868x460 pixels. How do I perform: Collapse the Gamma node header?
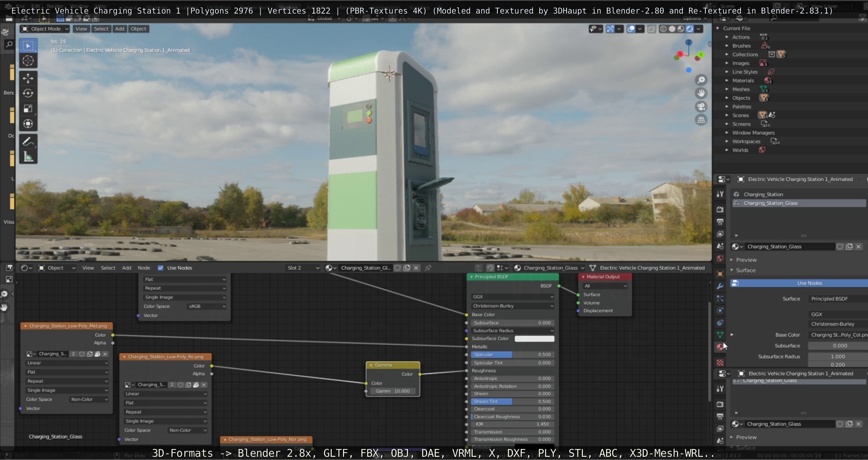pyautogui.click(x=371, y=365)
